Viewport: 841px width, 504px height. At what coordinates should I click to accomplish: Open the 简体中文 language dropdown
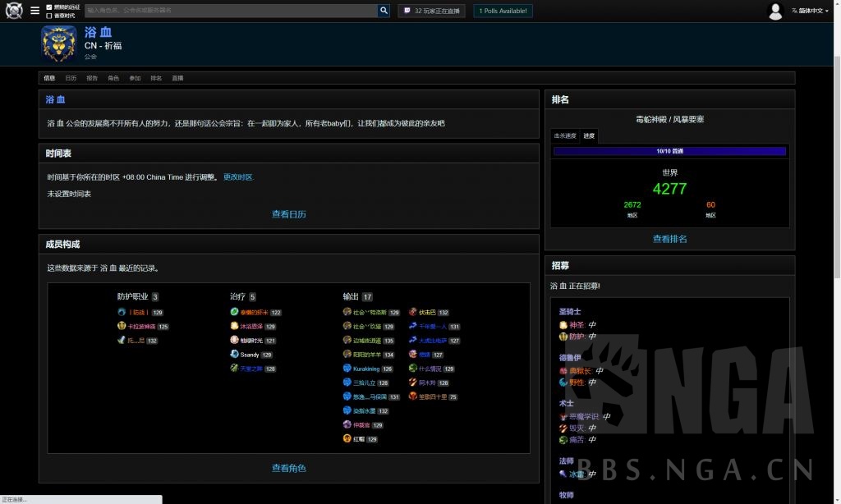point(810,11)
